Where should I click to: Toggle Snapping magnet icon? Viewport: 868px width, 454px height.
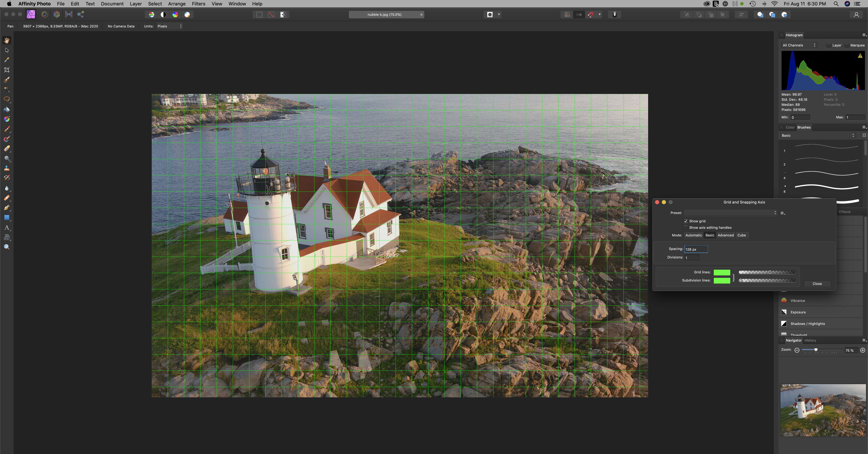(590, 14)
